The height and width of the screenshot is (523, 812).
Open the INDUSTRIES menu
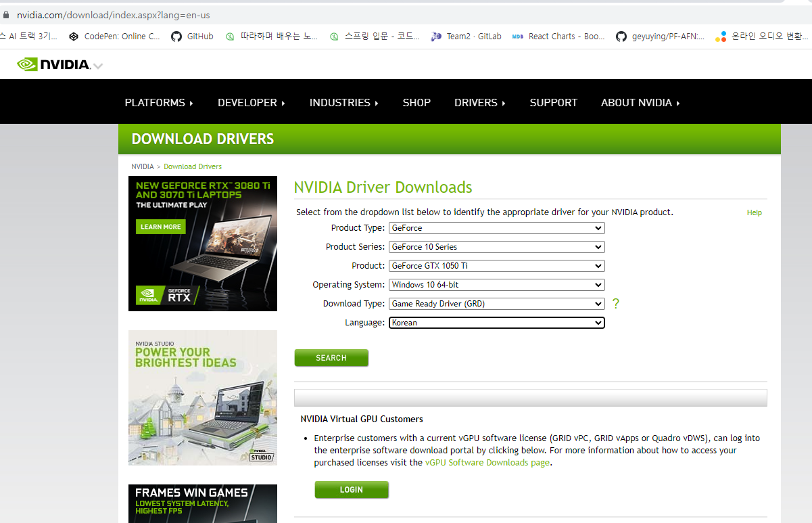click(x=344, y=103)
